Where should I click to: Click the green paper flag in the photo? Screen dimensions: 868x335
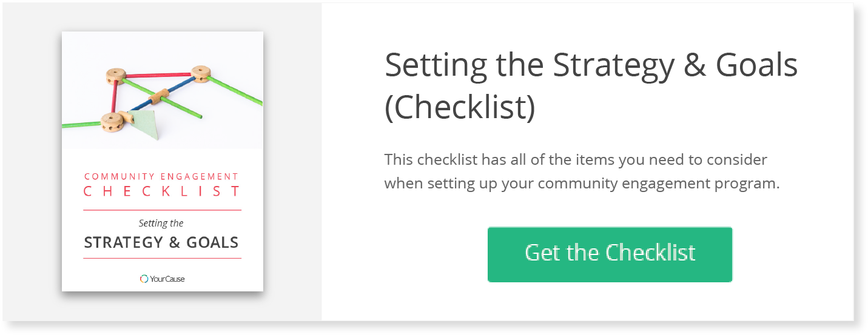click(x=146, y=124)
